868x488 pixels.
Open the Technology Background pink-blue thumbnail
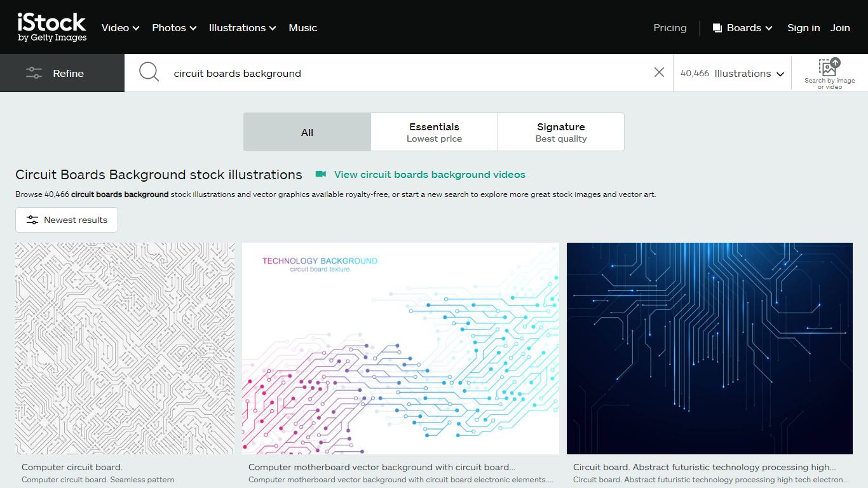(x=400, y=348)
